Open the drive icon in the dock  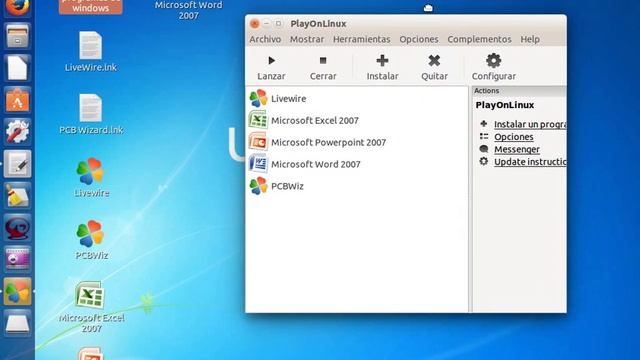click(x=17, y=323)
